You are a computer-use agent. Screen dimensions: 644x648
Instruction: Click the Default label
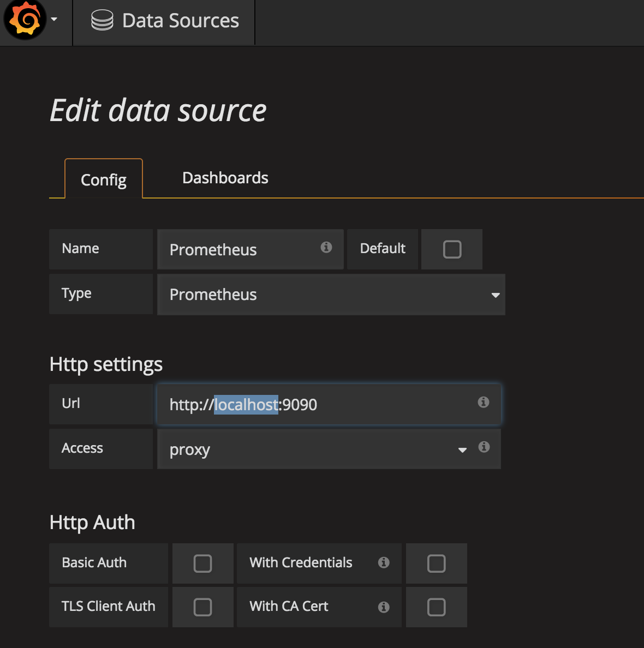[x=383, y=248]
